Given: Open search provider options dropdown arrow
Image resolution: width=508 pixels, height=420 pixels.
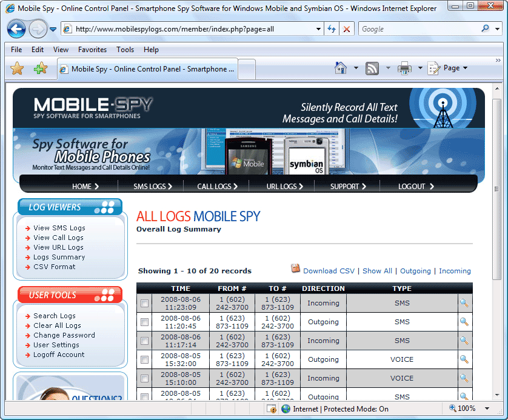Looking at the screenshot, I should click(497, 29).
